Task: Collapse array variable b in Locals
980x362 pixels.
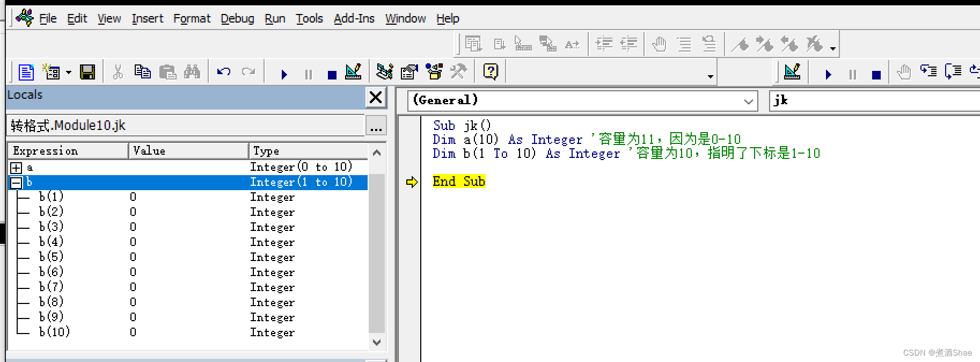Action: pyautogui.click(x=16, y=183)
